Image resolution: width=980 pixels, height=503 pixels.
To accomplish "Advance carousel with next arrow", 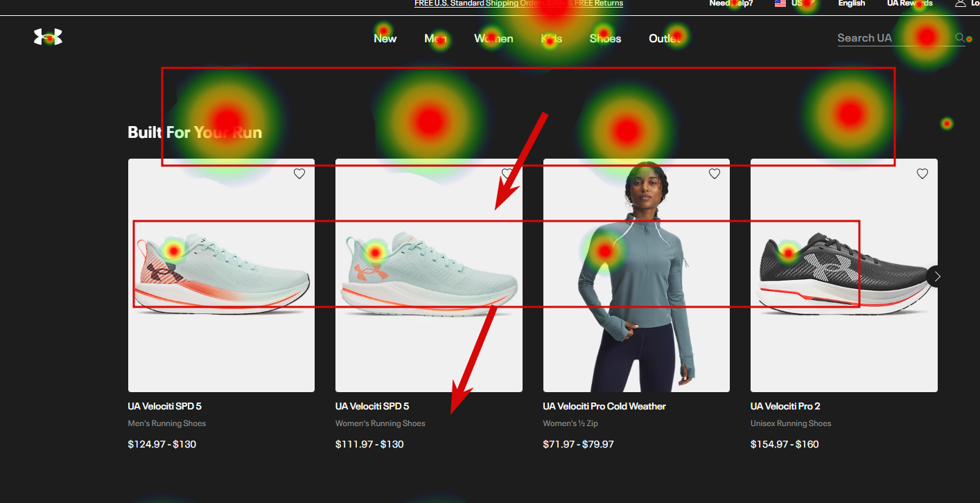I will click(937, 276).
